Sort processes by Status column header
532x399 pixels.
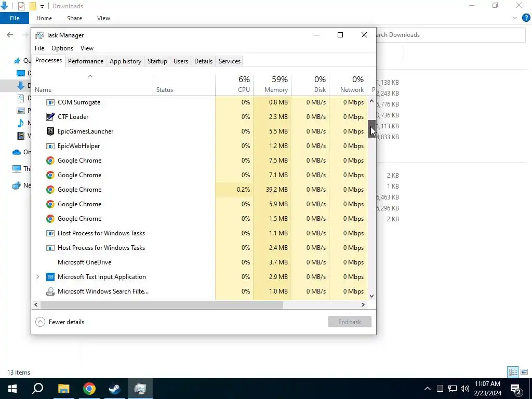click(x=184, y=84)
